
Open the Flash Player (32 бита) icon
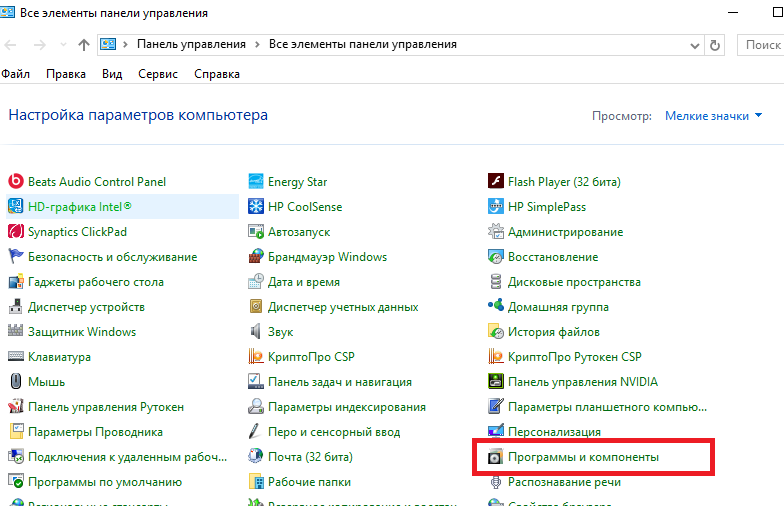tap(496, 182)
